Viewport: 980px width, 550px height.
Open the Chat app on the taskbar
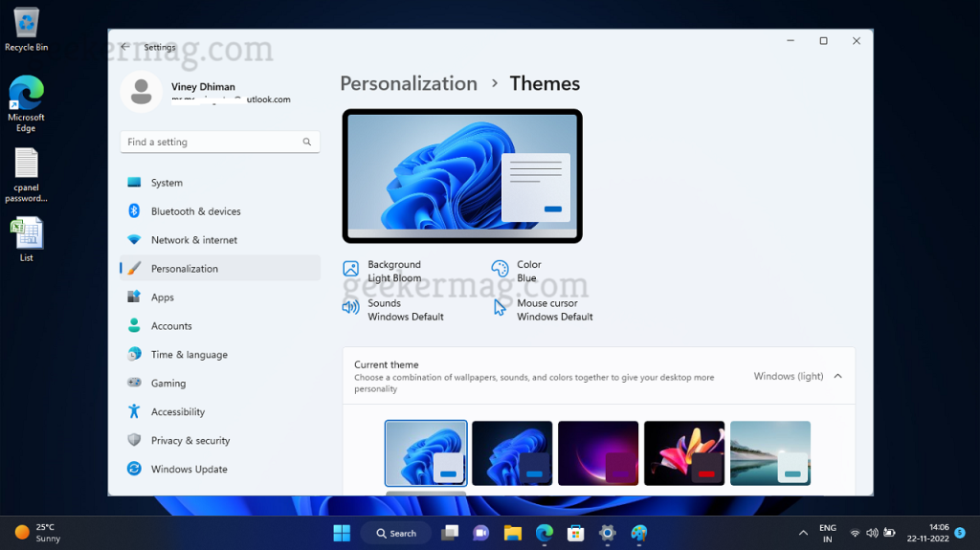[480, 533]
